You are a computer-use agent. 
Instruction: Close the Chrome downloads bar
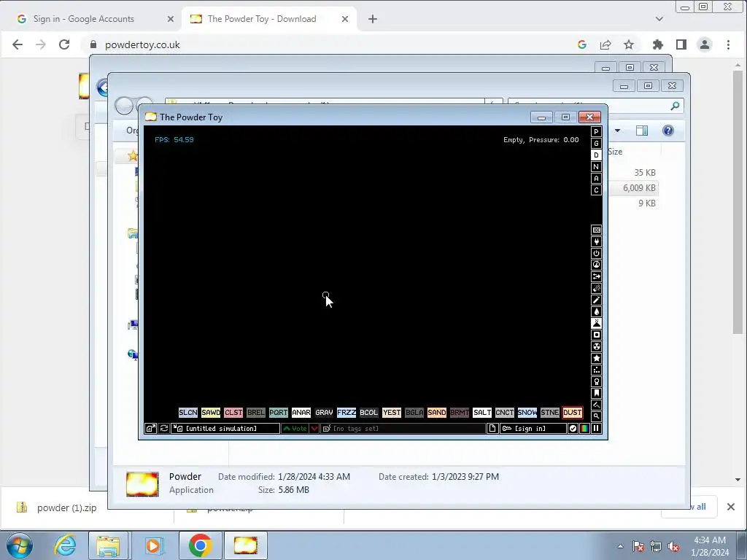[731, 507]
